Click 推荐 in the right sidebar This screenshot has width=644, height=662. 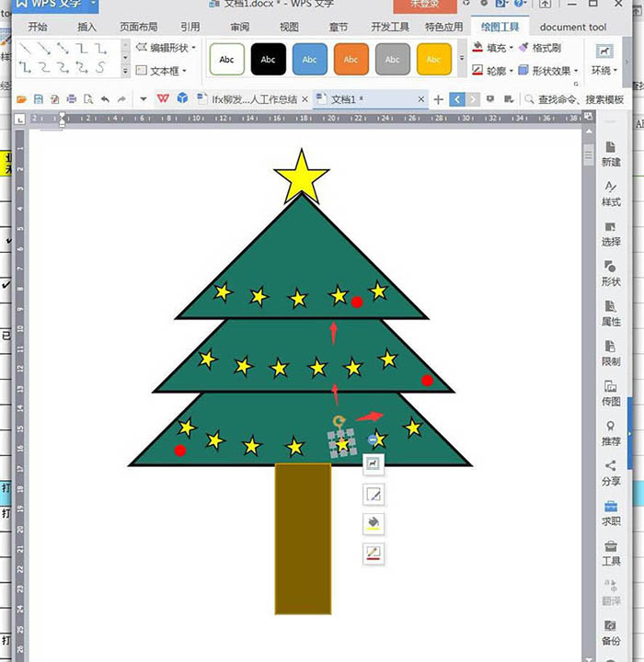pos(611,433)
